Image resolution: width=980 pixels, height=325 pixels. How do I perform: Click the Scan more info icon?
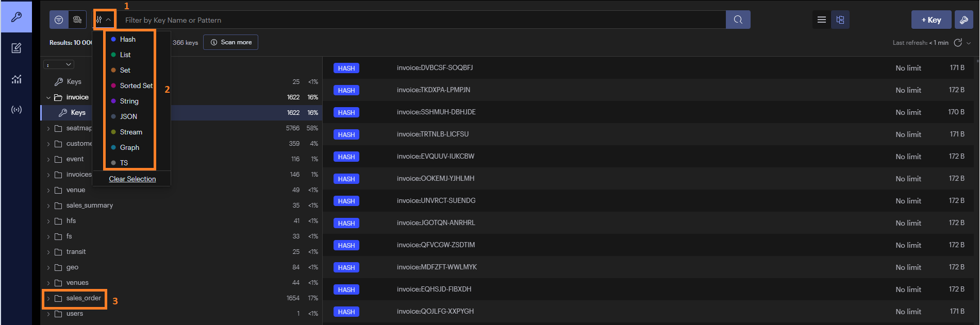(214, 42)
